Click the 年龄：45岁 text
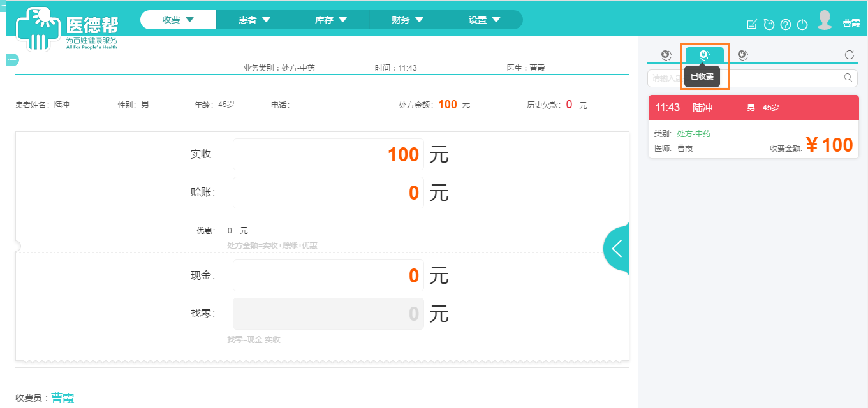 [x=214, y=105]
